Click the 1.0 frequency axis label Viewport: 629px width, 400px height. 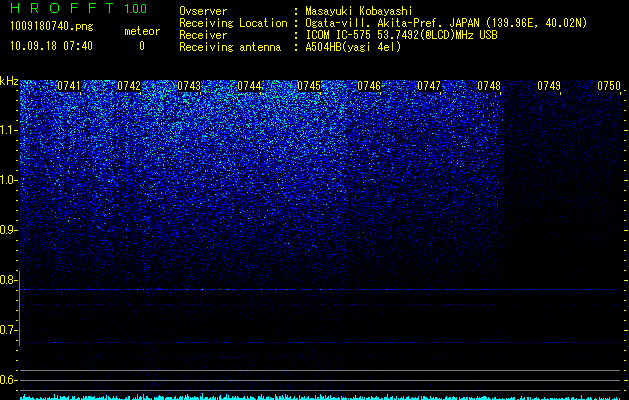point(9,180)
